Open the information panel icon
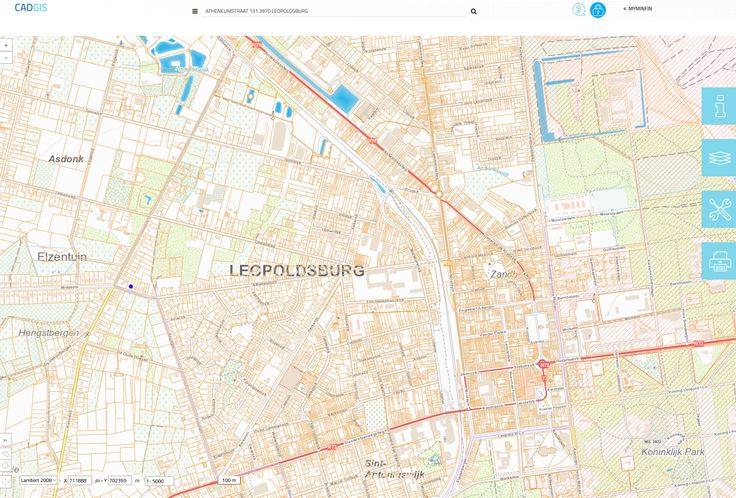Viewport: 736px width, 498px height. tap(718, 106)
